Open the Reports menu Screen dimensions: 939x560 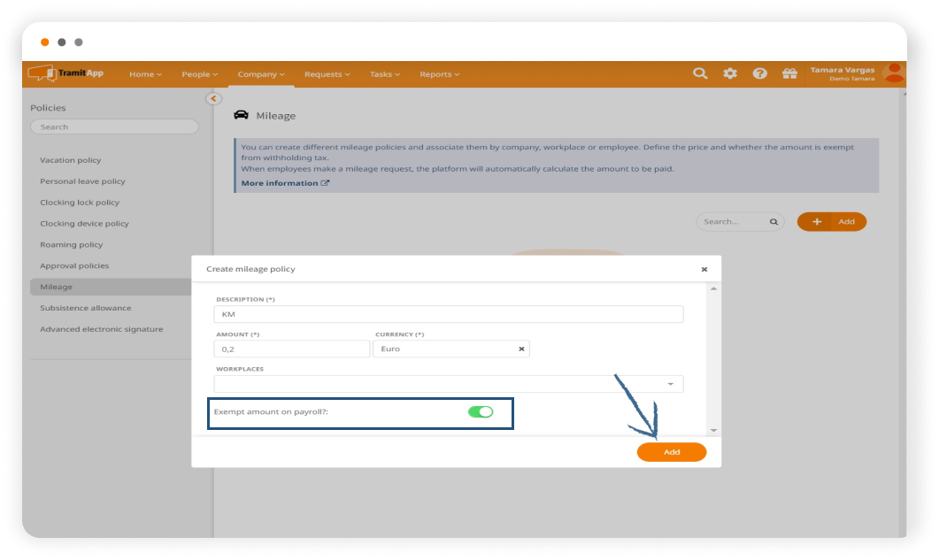pyautogui.click(x=439, y=74)
